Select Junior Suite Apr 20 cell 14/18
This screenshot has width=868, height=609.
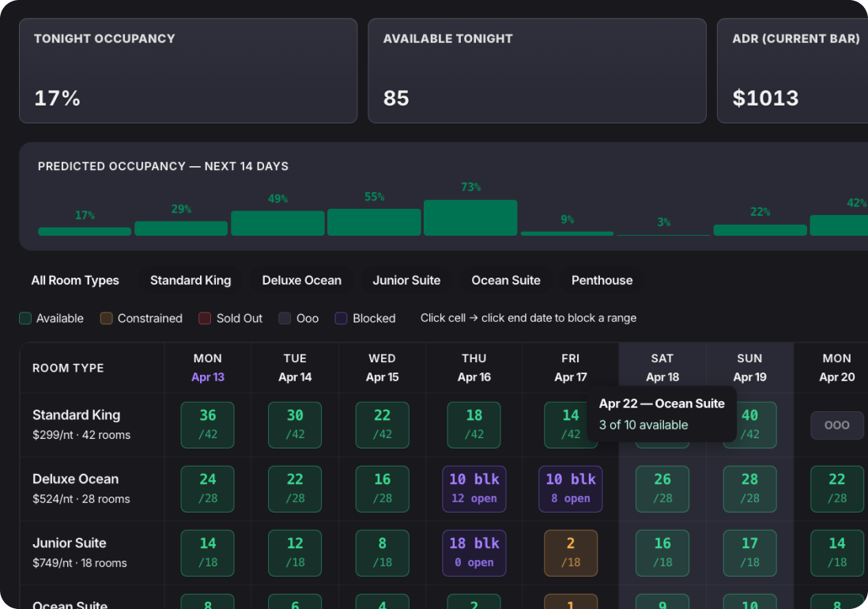click(837, 553)
